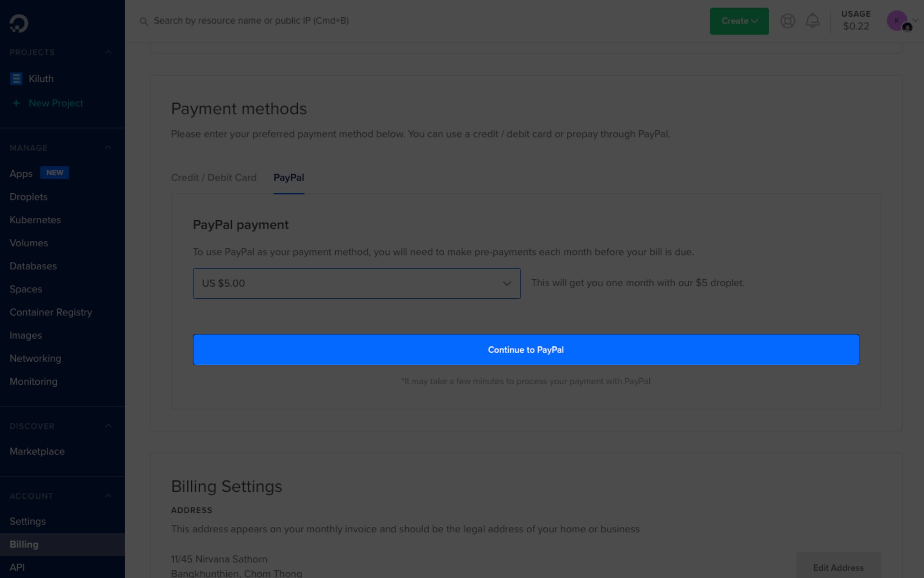
Task: Collapse the Projects section
Action: 108,52
